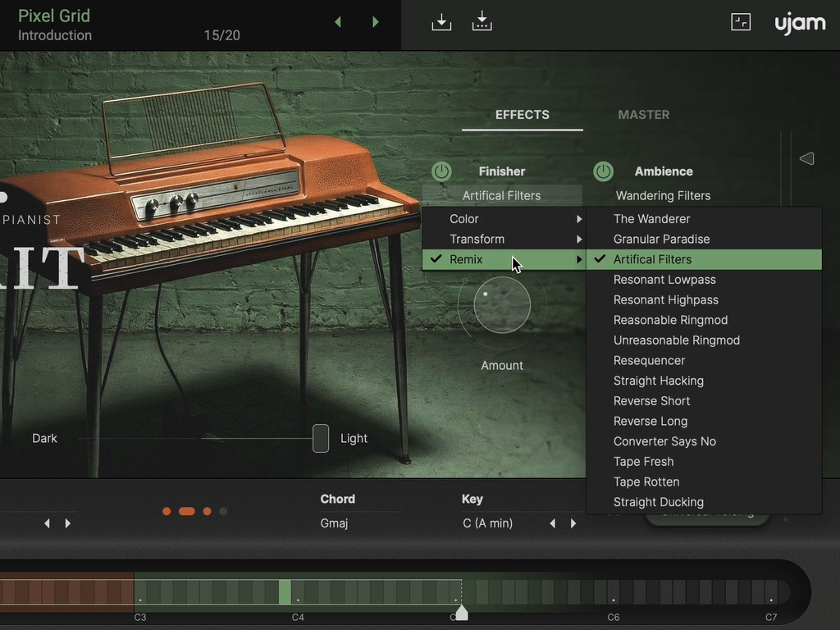This screenshot has width=840, height=630.
Task: Open the Ambience preset dropdown Wandering Filters
Action: click(663, 195)
